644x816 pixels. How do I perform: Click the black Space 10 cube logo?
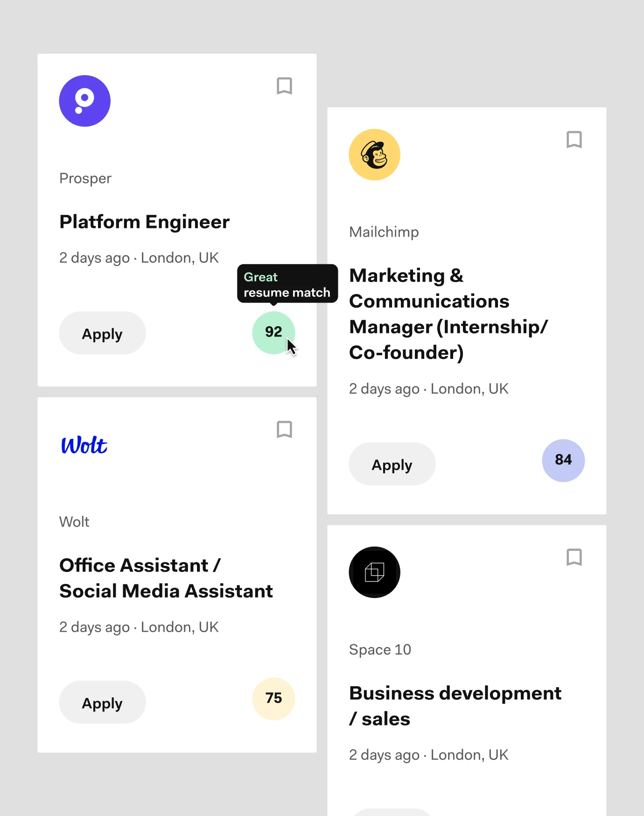374,572
